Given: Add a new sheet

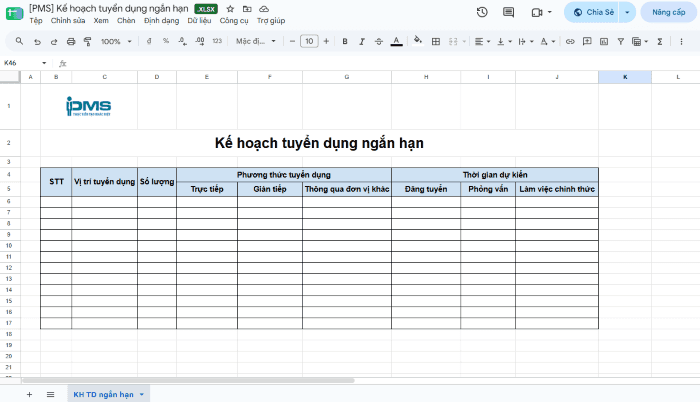Looking at the screenshot, I should 29,394.
